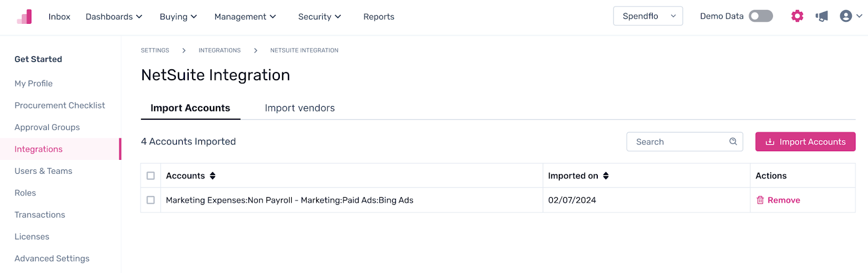
Task: Check the select-all accounts header checkbox
Action: [151, 175]
